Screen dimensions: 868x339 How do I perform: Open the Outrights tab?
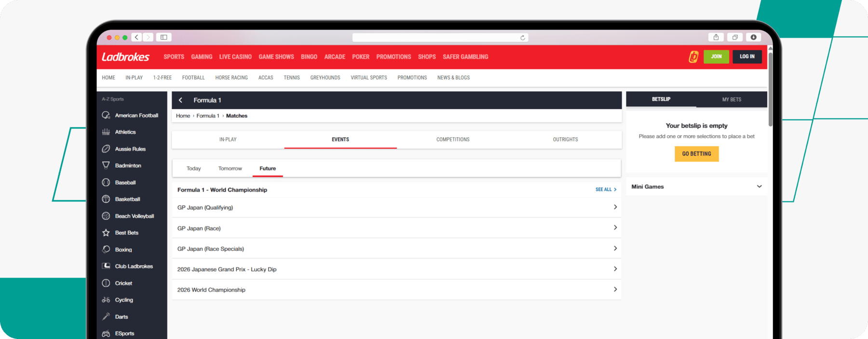click(565, 140)
